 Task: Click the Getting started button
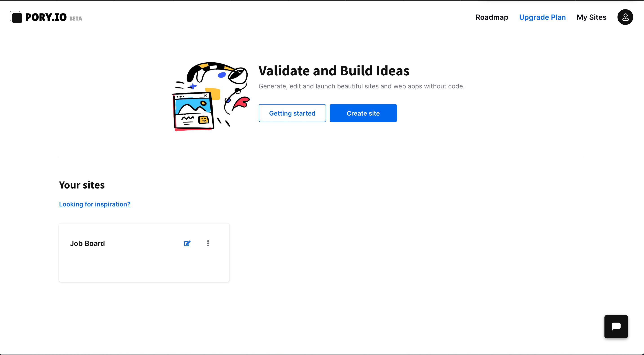[292, 113]
